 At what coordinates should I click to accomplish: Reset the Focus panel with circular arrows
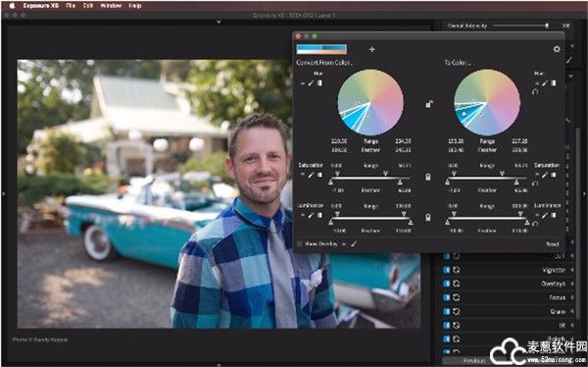[457, 297]
